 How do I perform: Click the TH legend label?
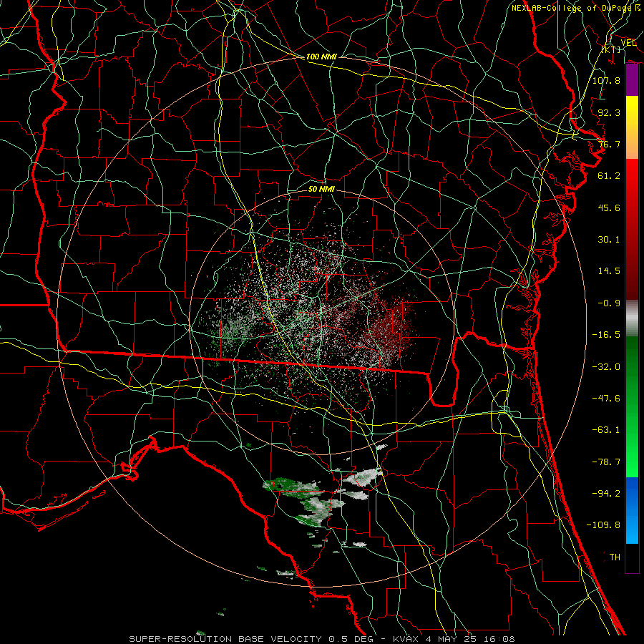pos(615,557)
